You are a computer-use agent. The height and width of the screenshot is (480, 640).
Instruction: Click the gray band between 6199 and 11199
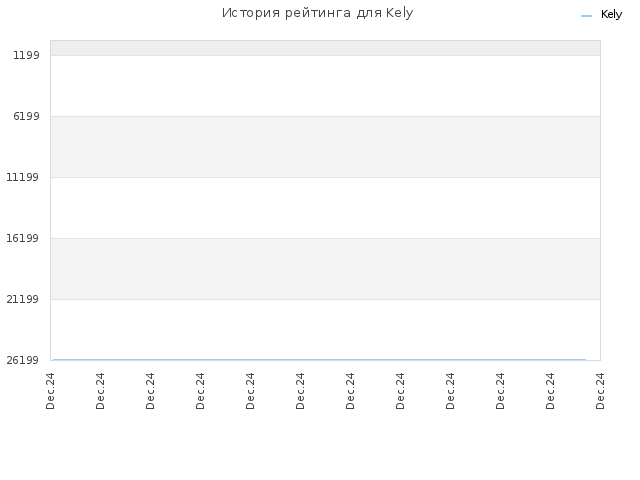point(325,147)
